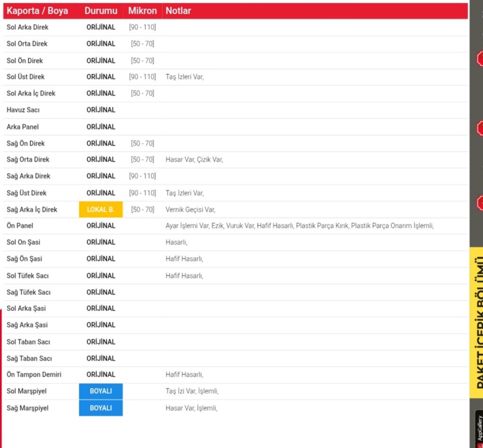This screenshot has height=448, width=483.
Task: Click the note 'Vernik Geçisi Var,'
Action: (191, 210)
